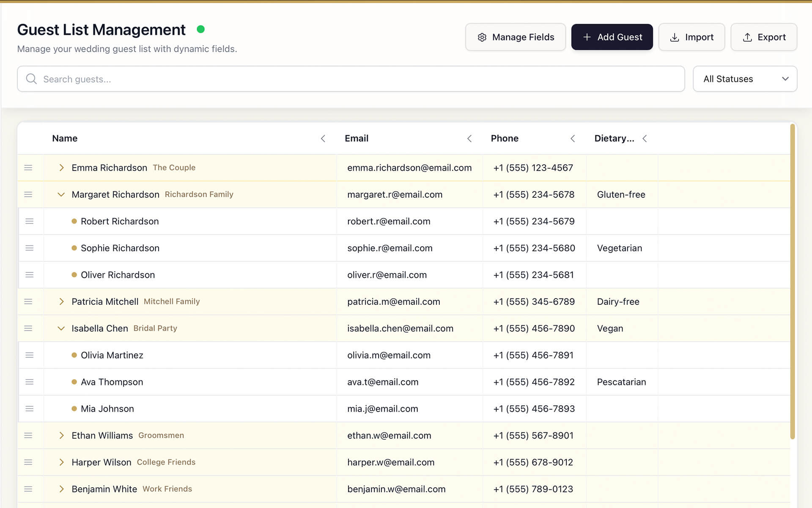The height and width of the screenshot is (508, 812).
Task: Open Manage Fields
Action: point(516,37)
